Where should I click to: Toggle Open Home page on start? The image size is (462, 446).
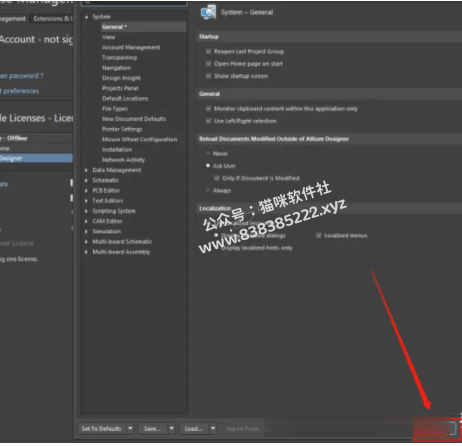(209, 64)
